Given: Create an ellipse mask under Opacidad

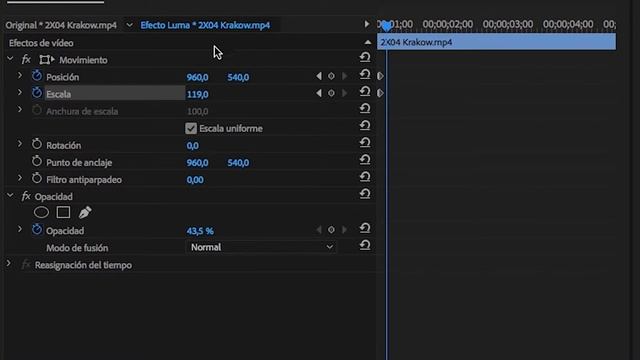Looking at the screenshot, I should pos(41,212).
